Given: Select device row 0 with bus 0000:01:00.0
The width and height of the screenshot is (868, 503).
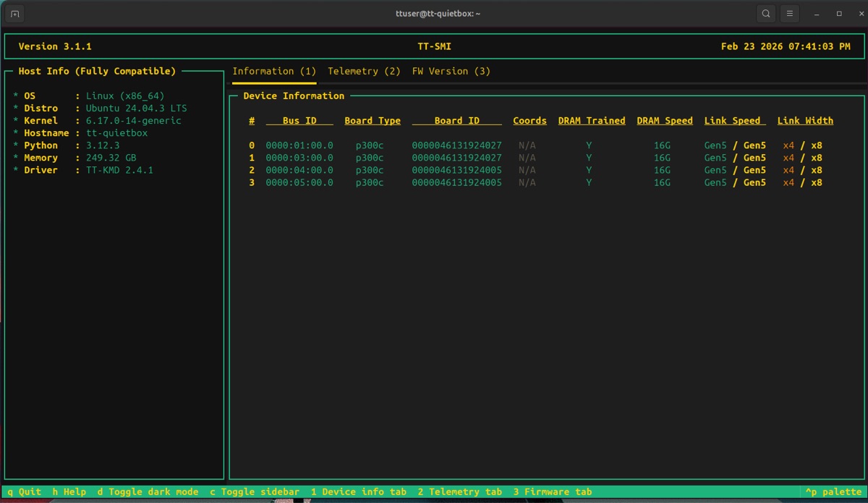Looking at the screenshot, I should [299, 145].
